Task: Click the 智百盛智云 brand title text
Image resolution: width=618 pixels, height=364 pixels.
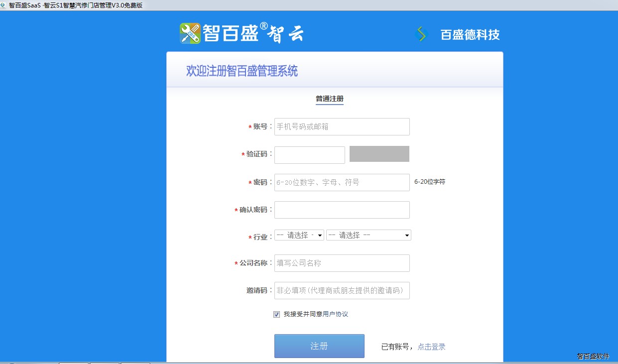Action: (x=253, y=33)
